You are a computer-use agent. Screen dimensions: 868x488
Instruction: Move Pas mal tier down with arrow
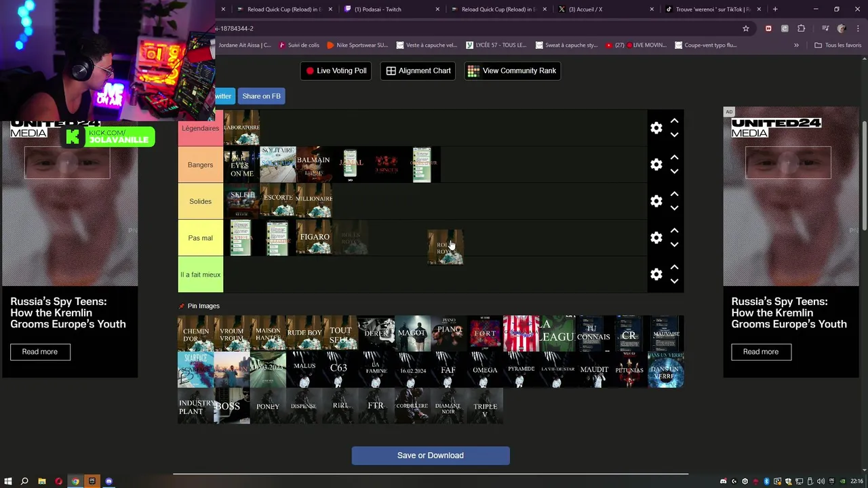click(674, 245)
